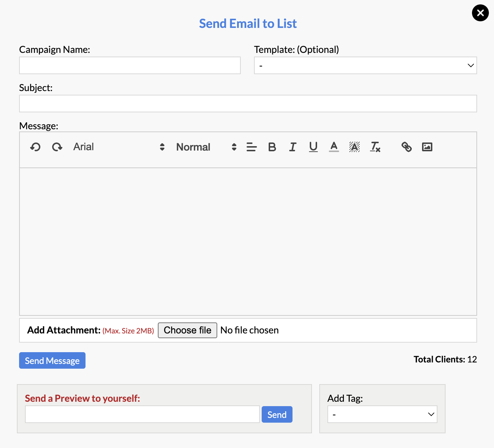This screenshot has width=494, height=448.
Task: Clear text formatting
Action: click(375, 147)
